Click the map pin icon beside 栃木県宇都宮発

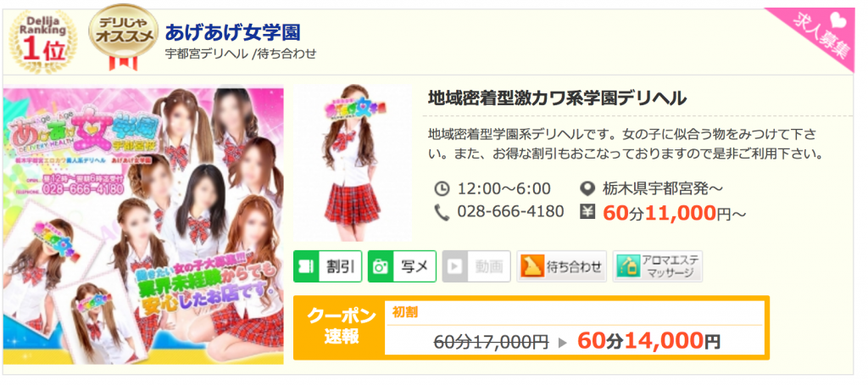pos(587,189)
